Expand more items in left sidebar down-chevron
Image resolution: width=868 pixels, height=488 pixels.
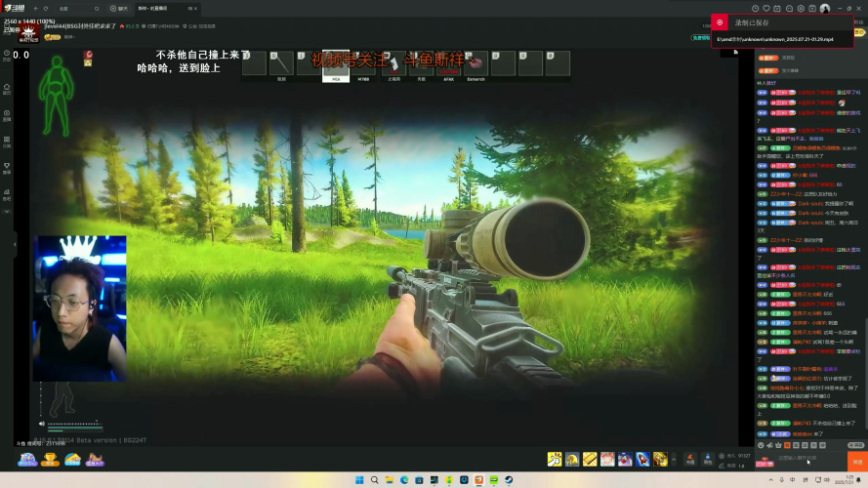point(7,212)
